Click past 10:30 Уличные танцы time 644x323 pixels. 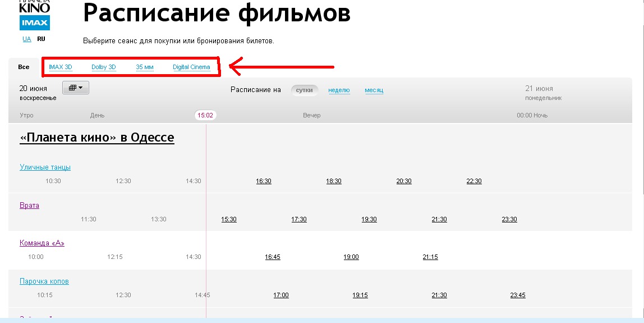point(53,181)
